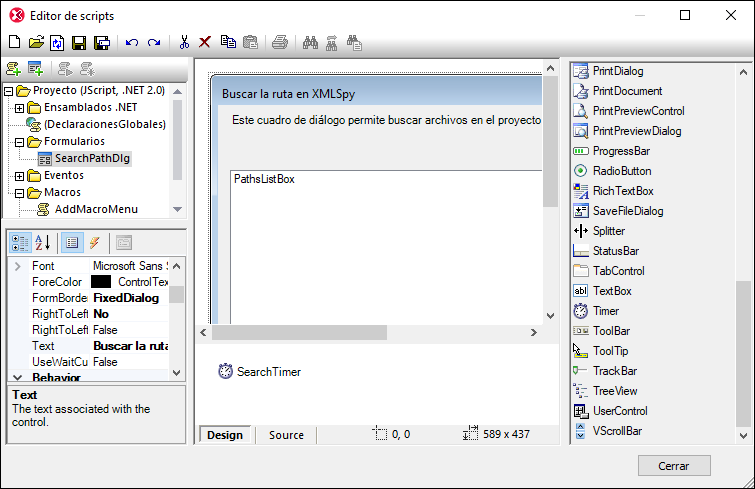The width and height of the screenshot is (755, 489).
Task: Expand the Font property row
Action: coord(18,267)
